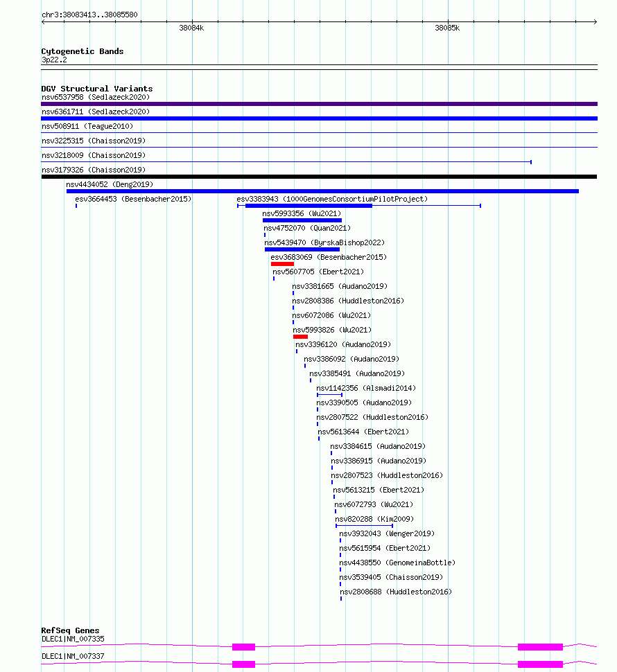This screenshot has height=672, width=617.
Task: Open nsv3384615 (Audano2019) label
Action: 379,447
